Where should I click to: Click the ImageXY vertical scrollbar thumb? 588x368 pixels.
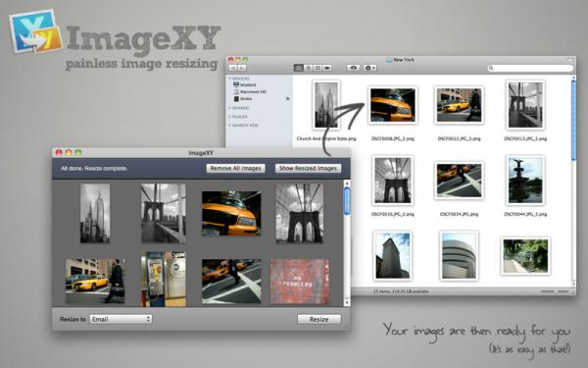coord(347,201)
